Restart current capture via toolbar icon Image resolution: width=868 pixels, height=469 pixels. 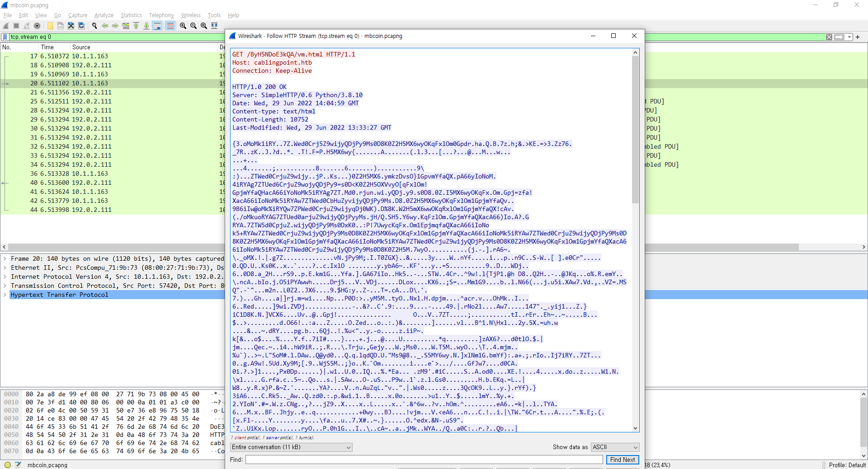coord(27,26)
